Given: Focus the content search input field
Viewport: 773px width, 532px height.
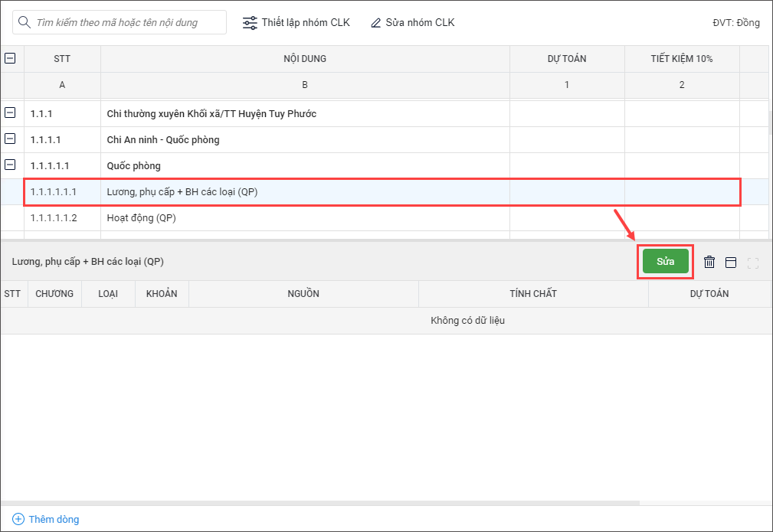Looking at the screenshot, I should point(126,22).
